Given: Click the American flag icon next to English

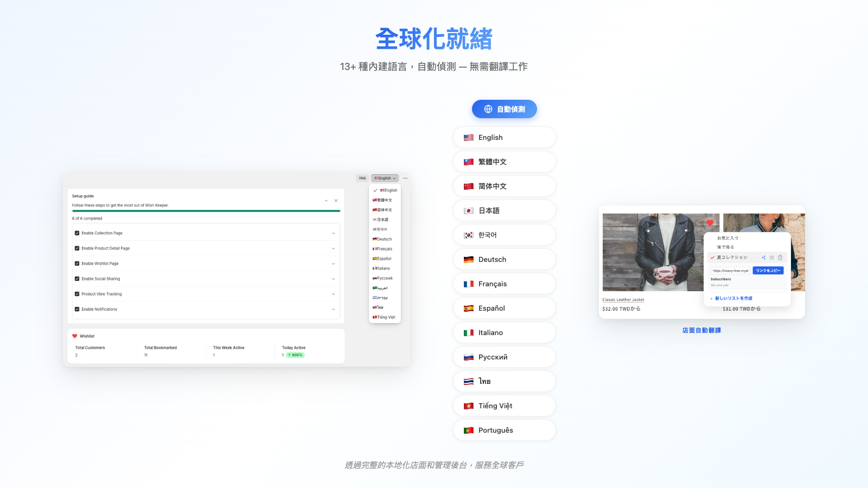Looking at the screenshot, I should (x=468, y=137).
